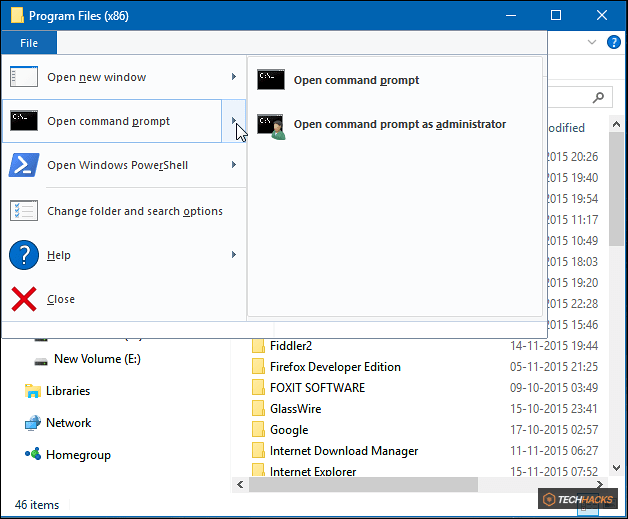The width and height of the screenshot is (628, 519).
Task: Expand the Open command prompt submenu arrow
Action: [x=234, y=121]
